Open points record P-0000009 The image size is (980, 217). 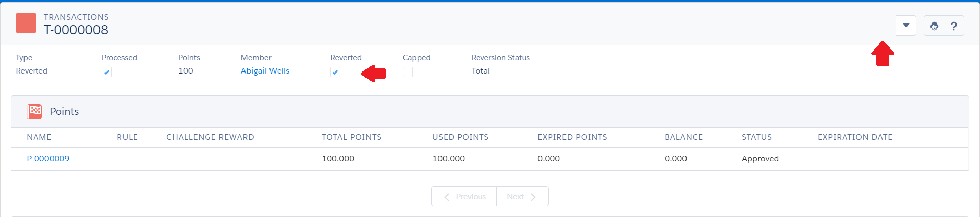(x=48, y=159)
